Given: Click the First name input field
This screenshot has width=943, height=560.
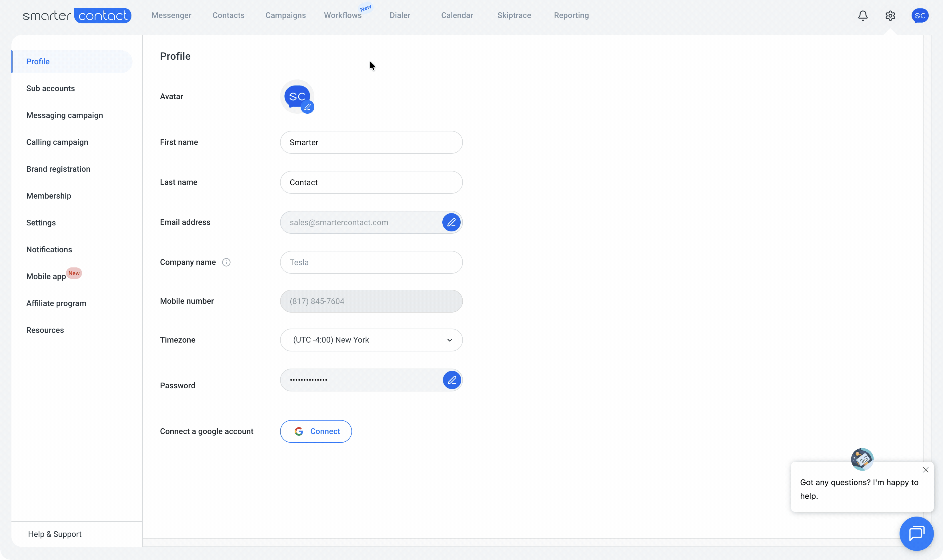Looking at the screenshot, I should [x=371, y=142].
